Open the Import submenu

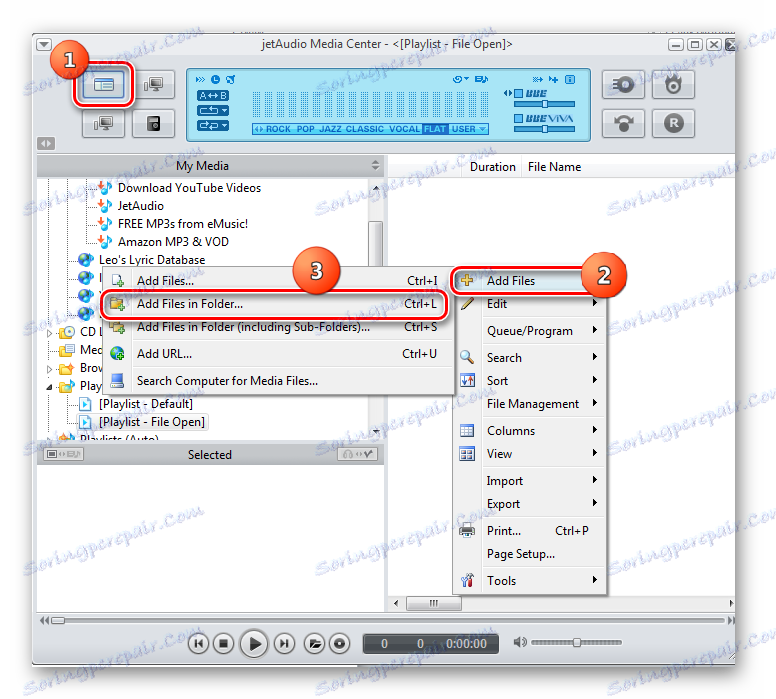tap(530, 481)
